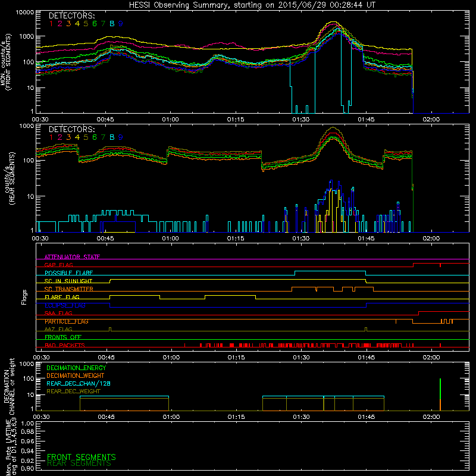This screenshot has width=476, height=476.
Task: Click the DETECTORS legend heading in front segments plot
Action: 72,15
